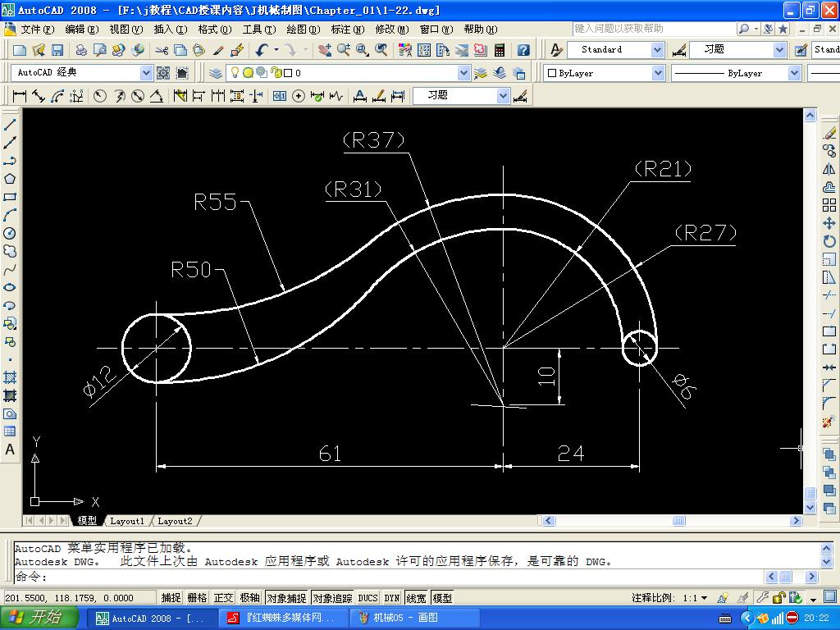Viewport: 840px width, 630px height.
Task: Select the Array modify tool
Action: (x=829, y=205)
